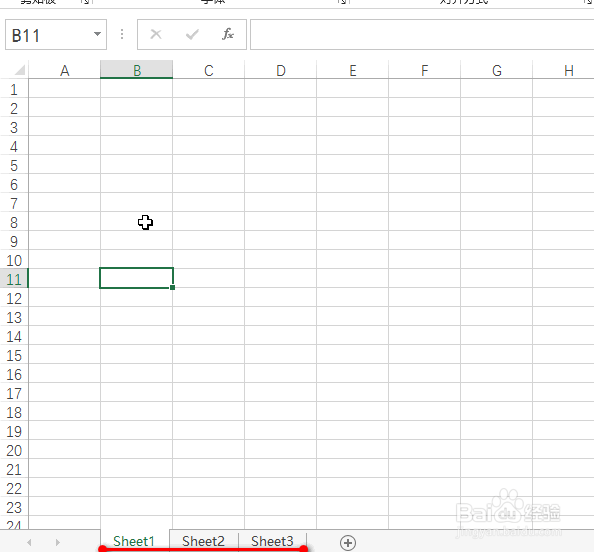The height and width of the screenshot is (552, 594).
Task: Select cell G3
Action: coord(497,127)
